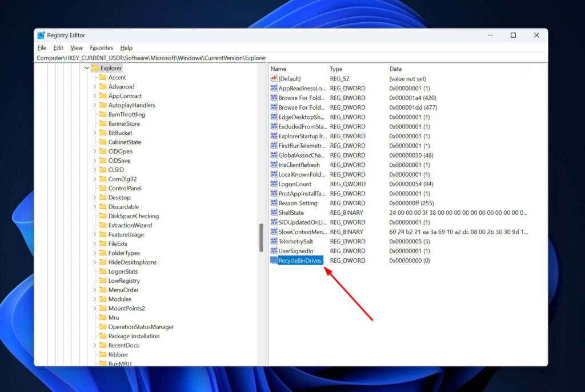Click the DWORD icon beside LogonCount
Viewport: 585px width, 392px height.
tap(274, 184)
